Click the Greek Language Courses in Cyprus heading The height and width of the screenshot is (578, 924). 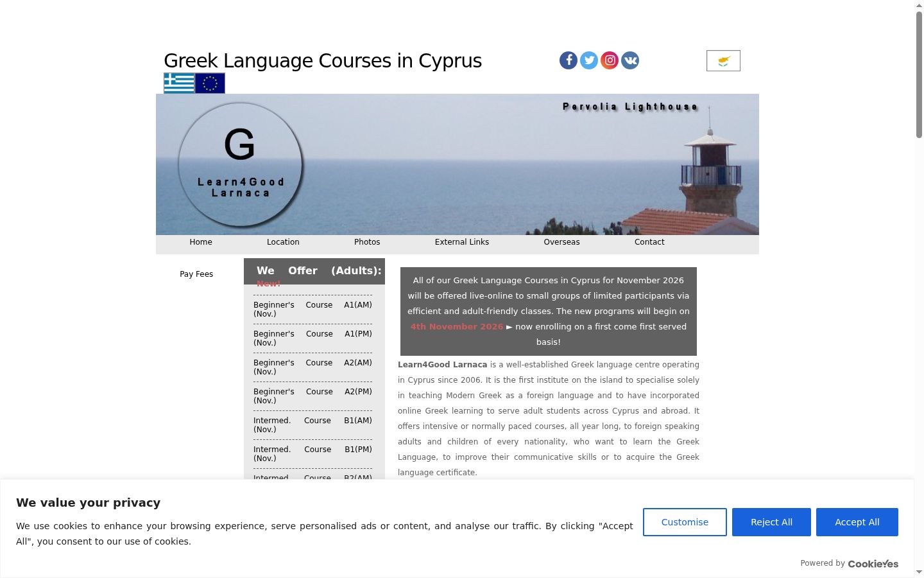(323, 60)
